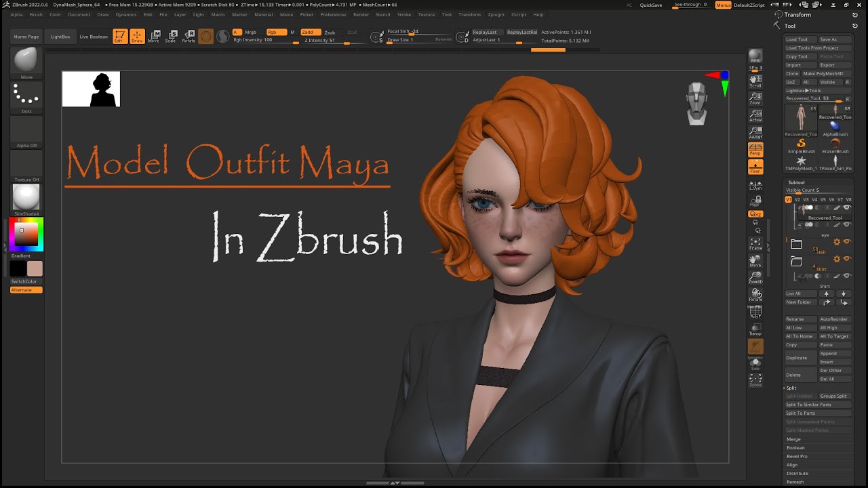Select the EraserBrush tool
Image resolution: width=868 pixels, height=488 pixels.
(835, 145)
